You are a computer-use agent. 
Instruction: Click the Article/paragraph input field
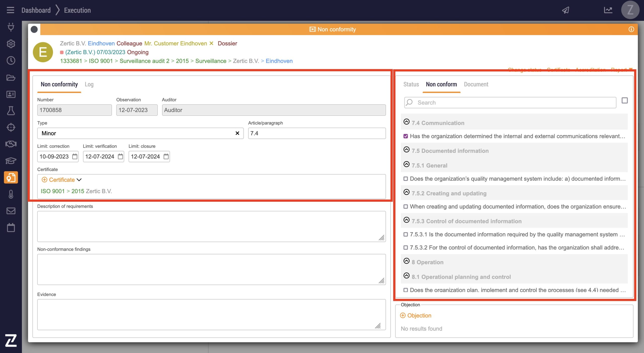click(316, 133)
